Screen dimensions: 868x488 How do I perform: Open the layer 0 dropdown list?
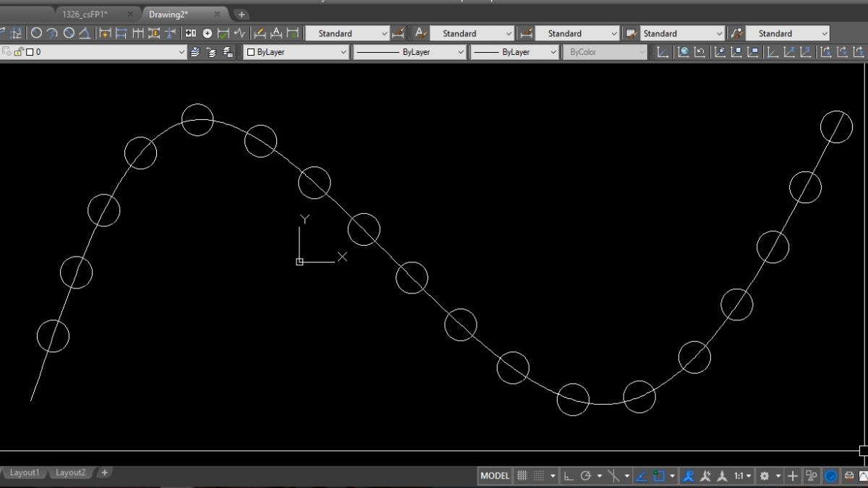[94, 52]
